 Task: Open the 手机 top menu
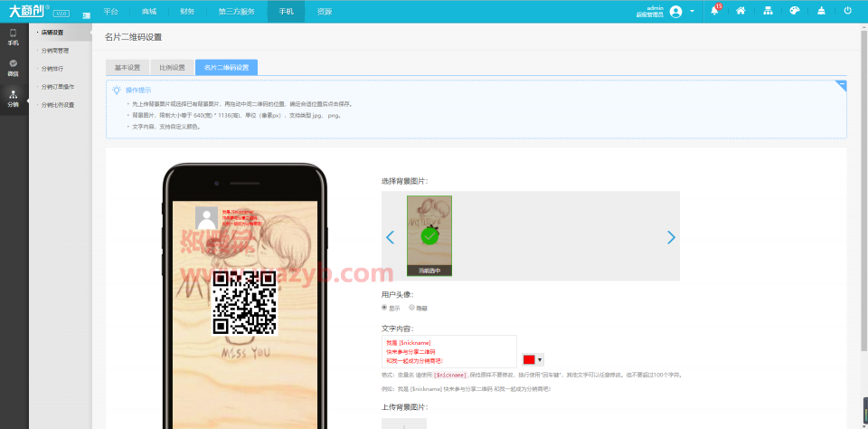pyautogui.click(x=287, y=11)
